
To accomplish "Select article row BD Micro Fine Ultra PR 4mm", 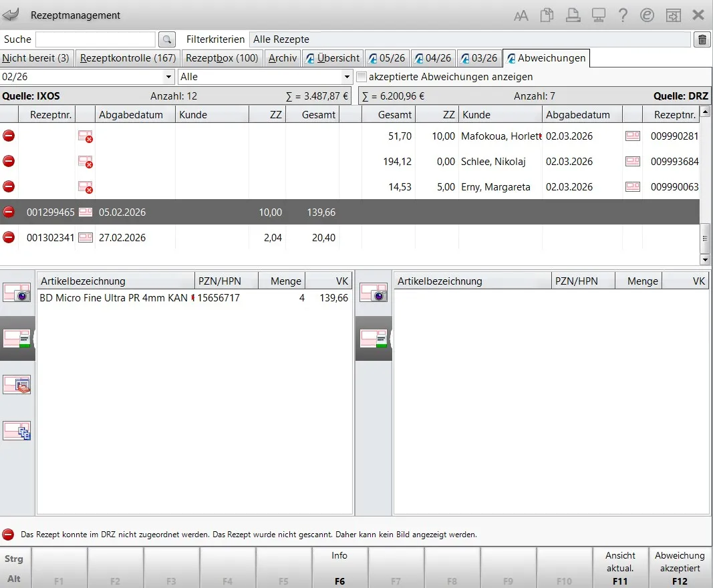I will tap(194, 298).
